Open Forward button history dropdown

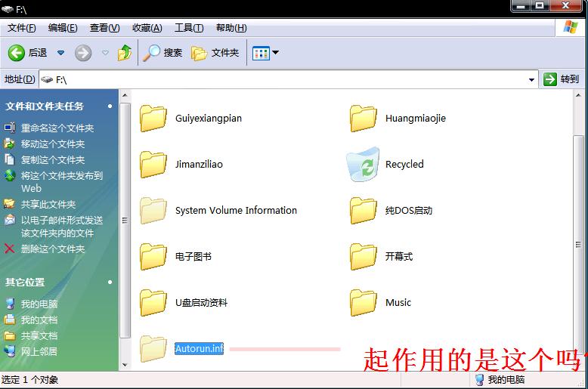pyautogui.click(x=105, y=53)
